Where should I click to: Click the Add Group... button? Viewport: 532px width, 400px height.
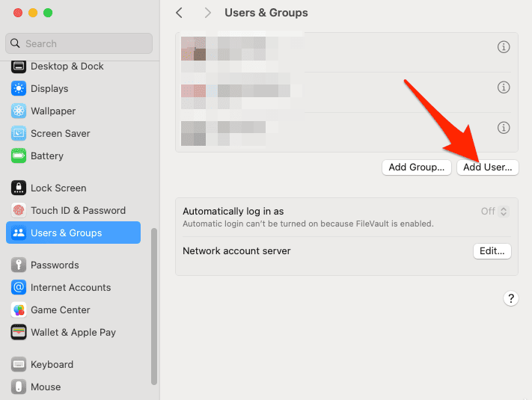(x=417, y=167)
